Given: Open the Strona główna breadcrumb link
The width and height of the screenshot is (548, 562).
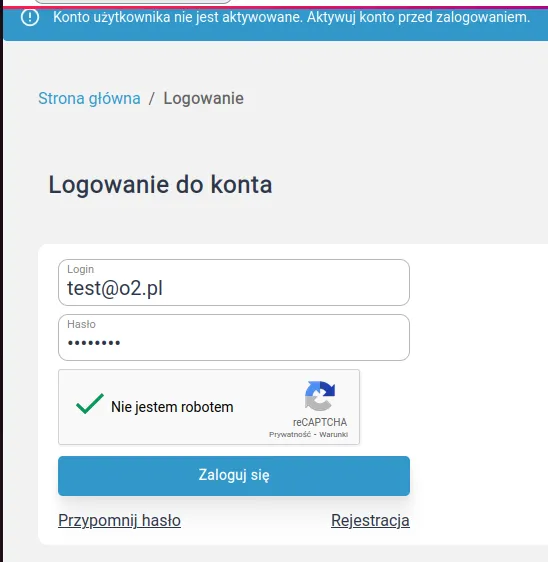Looking at the screenshot, I should click(89, 98).
